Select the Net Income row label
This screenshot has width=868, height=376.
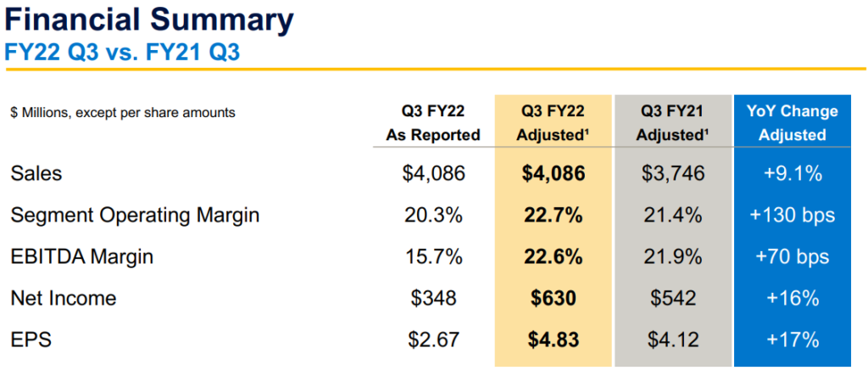coord(64,299)
